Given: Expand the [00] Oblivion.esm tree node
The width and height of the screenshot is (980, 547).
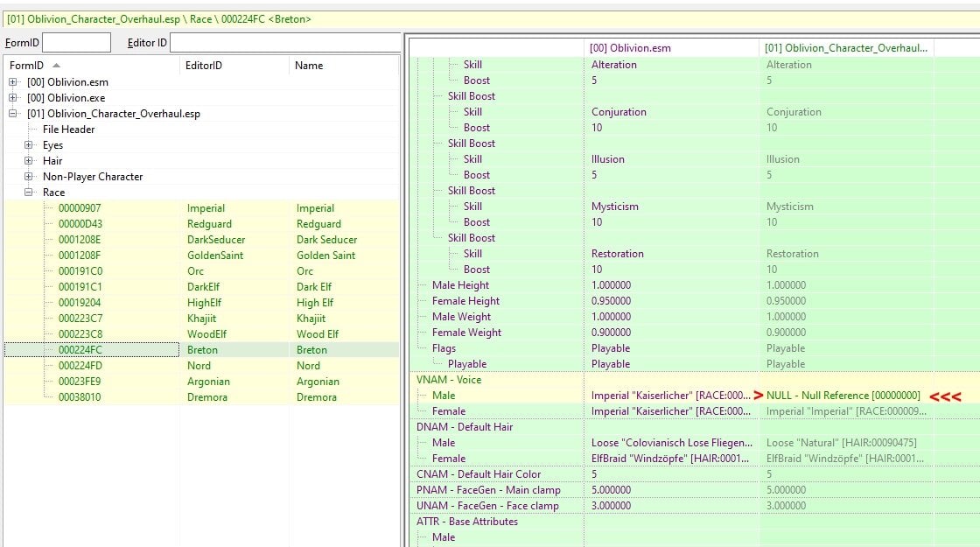Looking at the screenshot, I should point(12,82).
